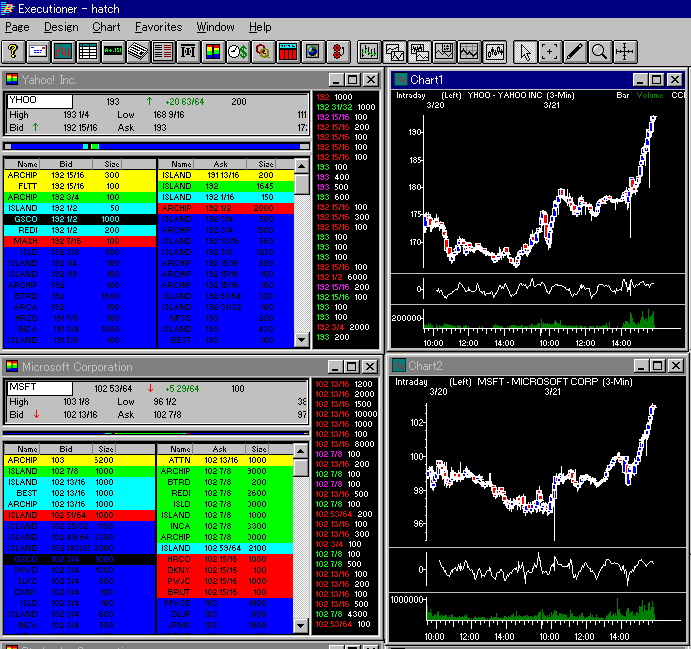
Task: Select BEST bid row 102 13/16
Action: [79, 493]
